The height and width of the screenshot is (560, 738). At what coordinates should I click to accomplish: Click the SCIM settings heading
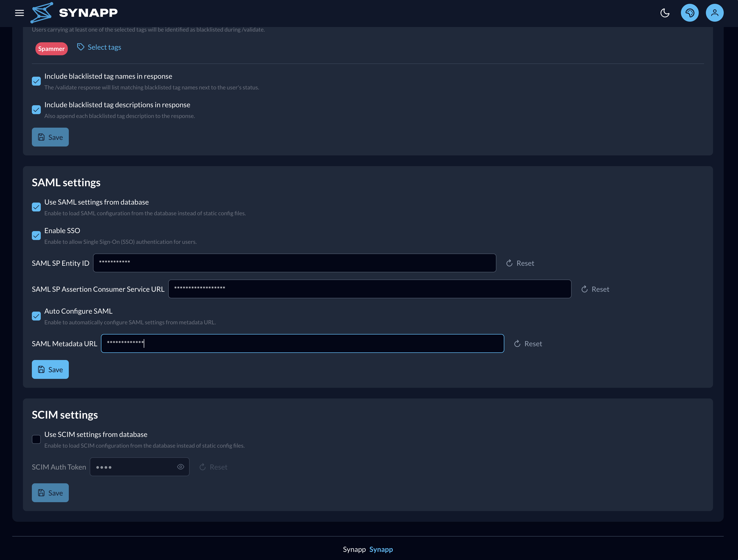tap(65, 415)
